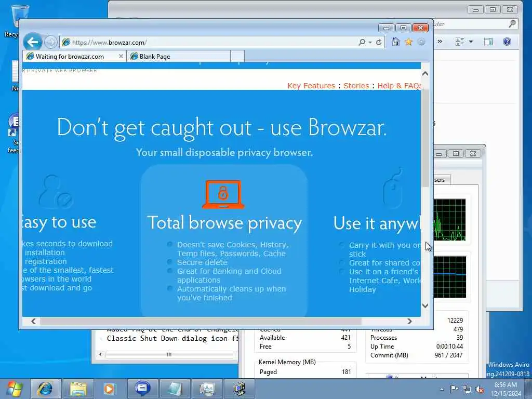
Task: Click the network tray icon
Action: click(x=467, y=389)
